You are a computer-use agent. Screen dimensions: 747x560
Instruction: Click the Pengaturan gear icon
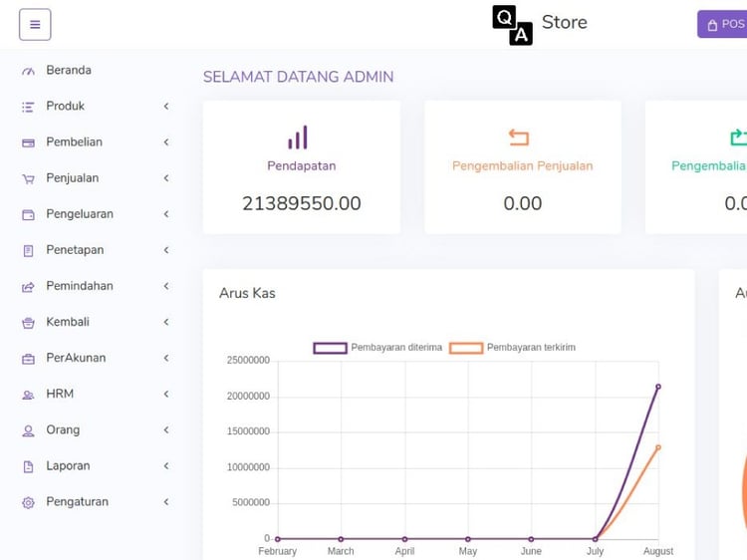[28, 503]
